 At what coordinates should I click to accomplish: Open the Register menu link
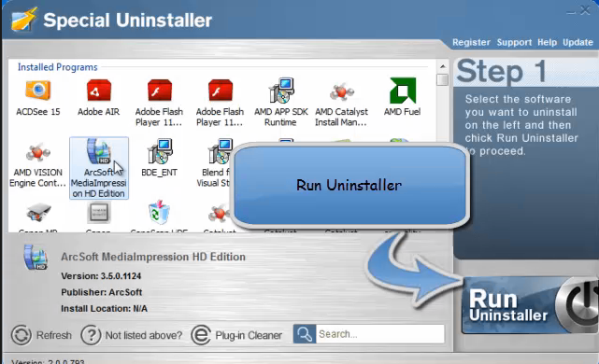point(471,42)
